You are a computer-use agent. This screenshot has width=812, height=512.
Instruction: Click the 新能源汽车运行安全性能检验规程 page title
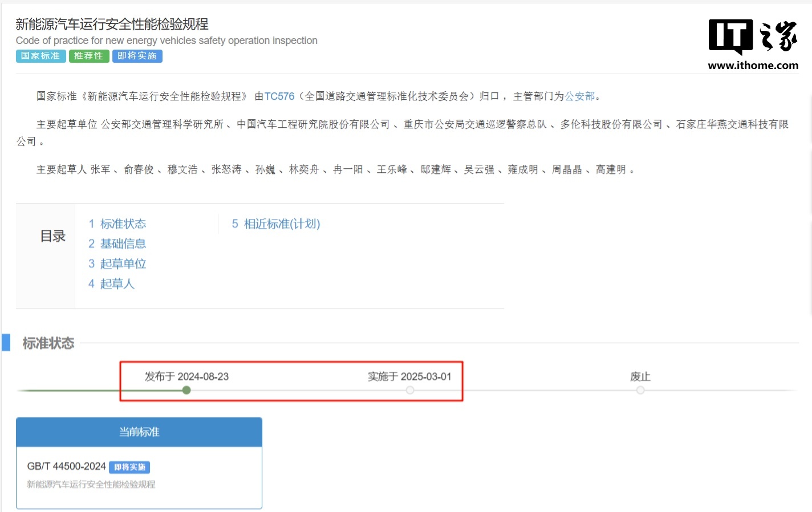(x=112, y=24)
